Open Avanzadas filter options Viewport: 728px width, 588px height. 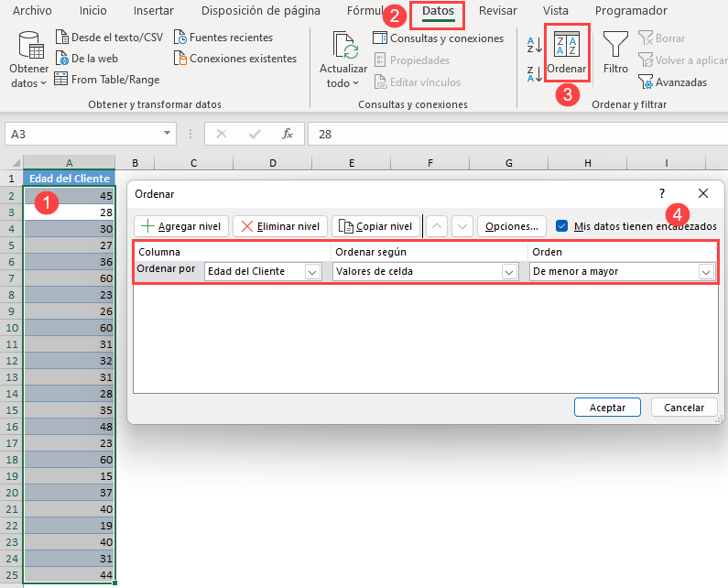click(673, 82)
